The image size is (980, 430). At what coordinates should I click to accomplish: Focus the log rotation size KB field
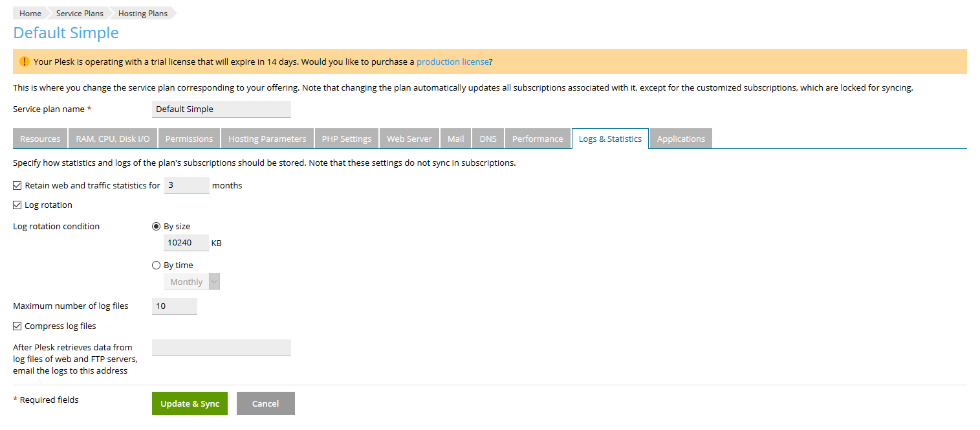coord(186,243)
